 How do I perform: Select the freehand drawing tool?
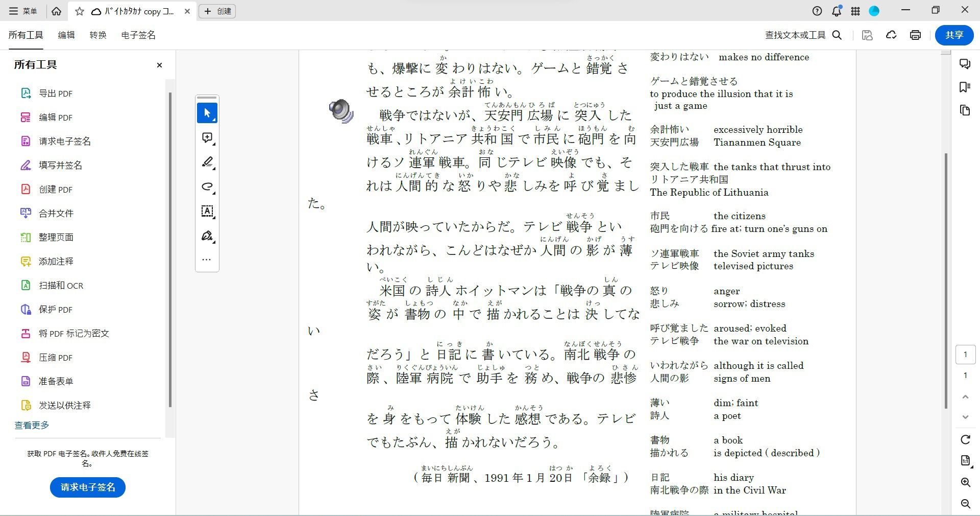coord(207,187)
